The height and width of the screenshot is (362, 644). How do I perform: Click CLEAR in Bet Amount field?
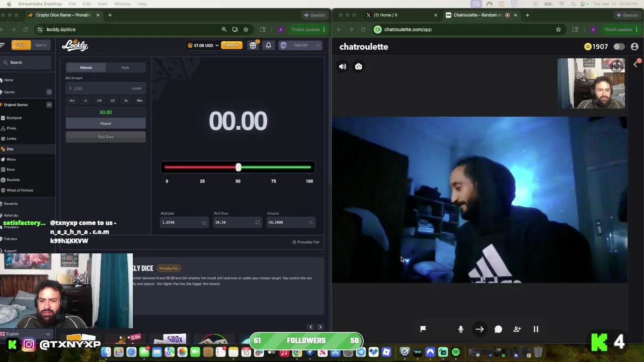point(136,88)
